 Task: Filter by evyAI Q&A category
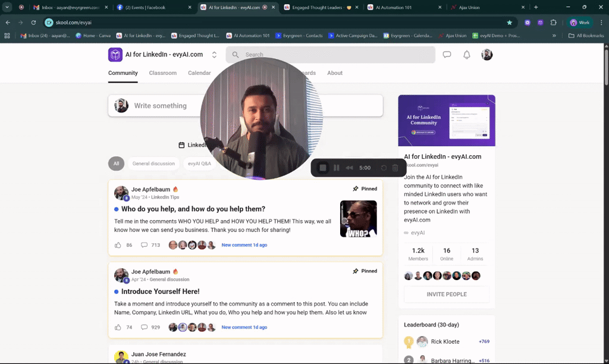pos(199,164)
